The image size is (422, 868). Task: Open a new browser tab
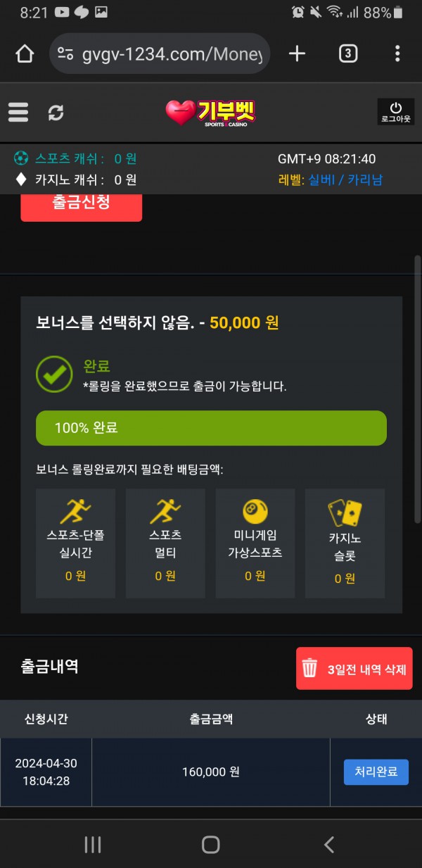click(298, 54)
